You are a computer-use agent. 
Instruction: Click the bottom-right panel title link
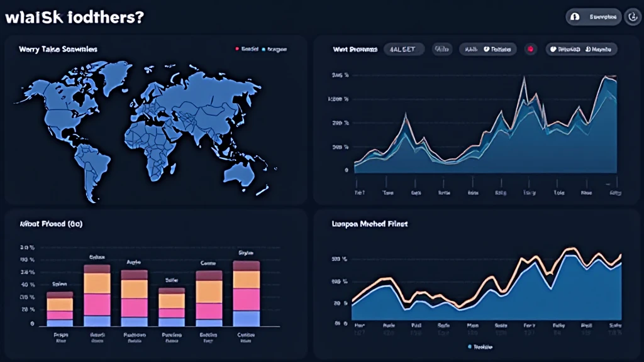(369, 224)
